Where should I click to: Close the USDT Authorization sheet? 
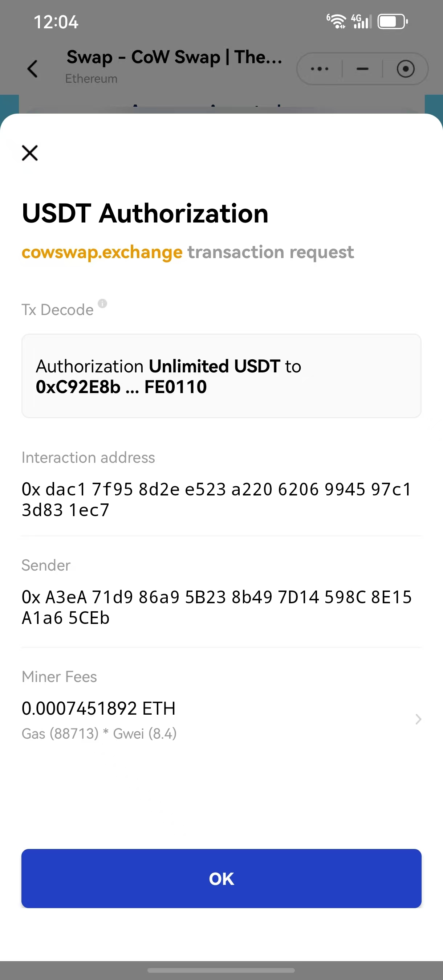coord(30,153)
